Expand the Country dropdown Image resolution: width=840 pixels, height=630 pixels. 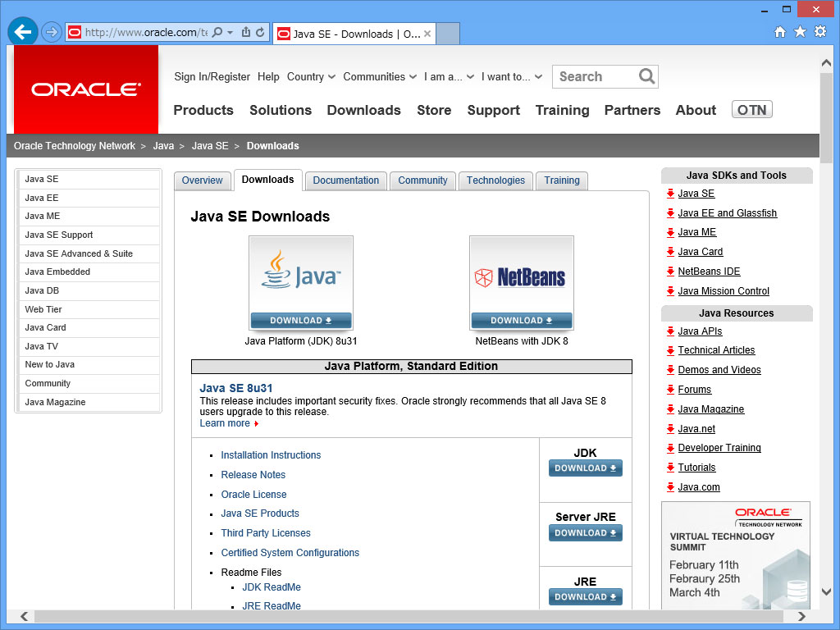click(x=311, y=76)
